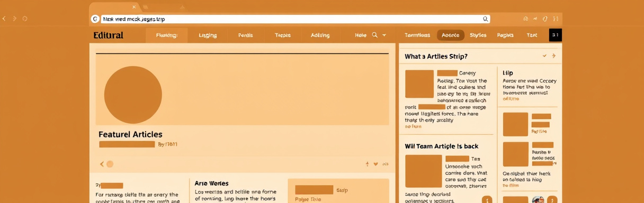This screenshot has height=203, width=644.
Task: Click the carousel dot indicator
Action: pos(110,164)
